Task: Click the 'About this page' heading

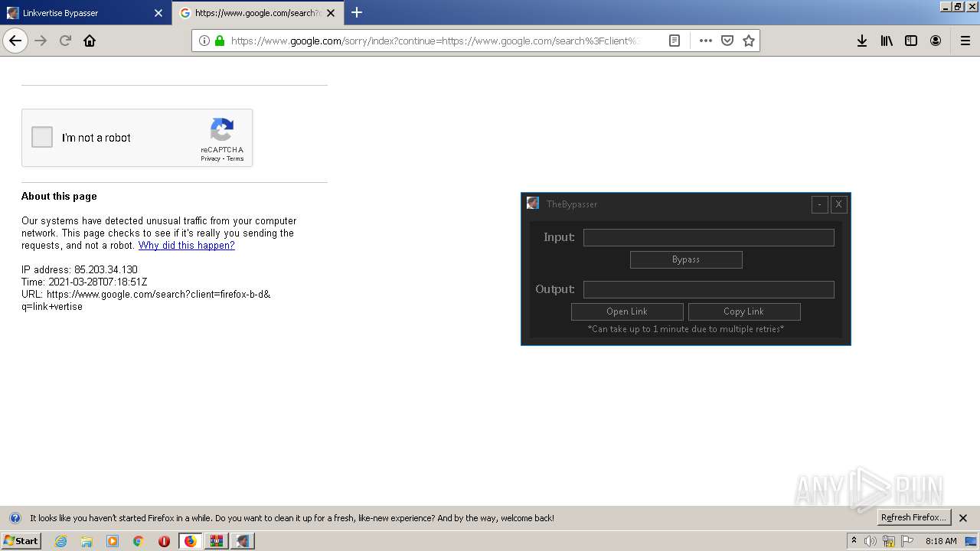Action: pos(59,197)
